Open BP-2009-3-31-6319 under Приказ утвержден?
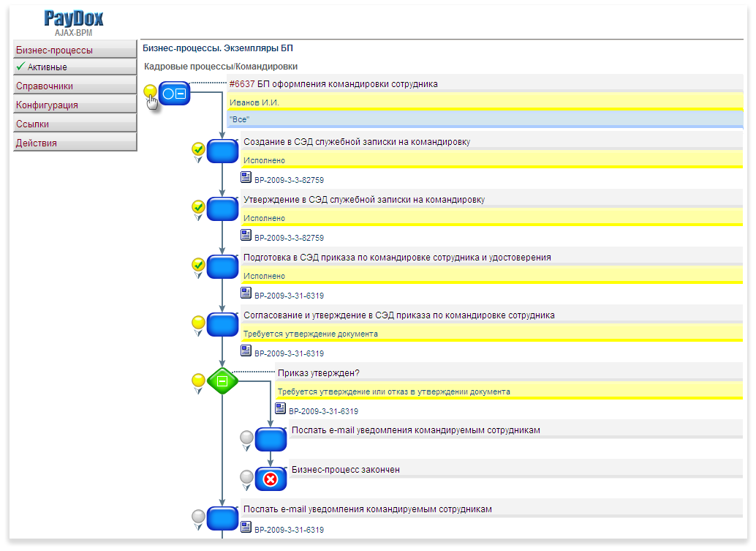This screenshot has width=756, height=551. point(323,411)
